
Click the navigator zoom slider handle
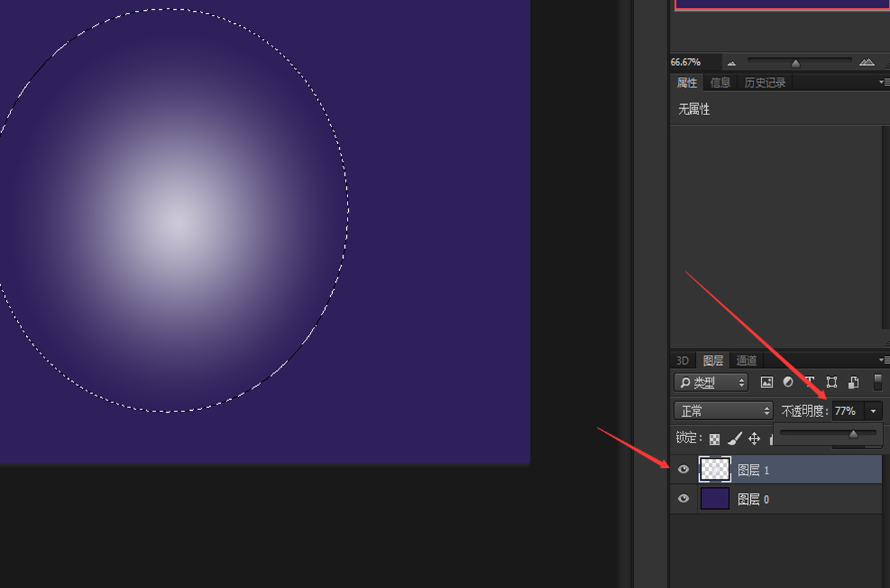[x=795, y=63]
